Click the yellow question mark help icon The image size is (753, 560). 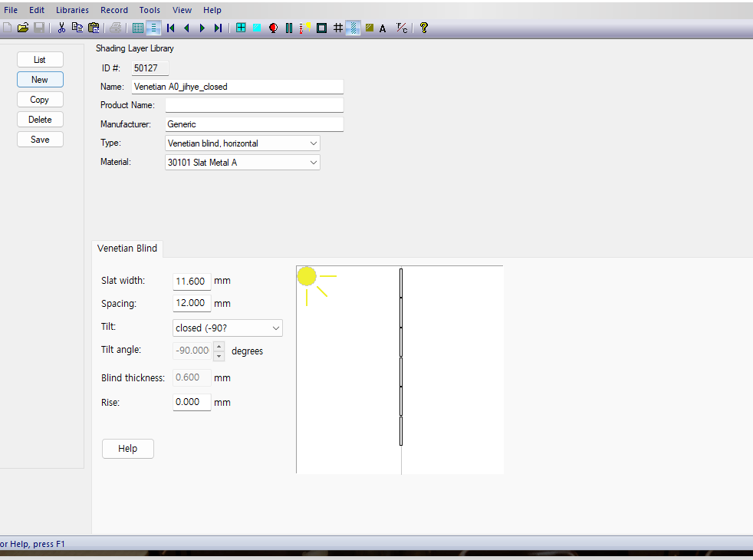pos(423,28)
